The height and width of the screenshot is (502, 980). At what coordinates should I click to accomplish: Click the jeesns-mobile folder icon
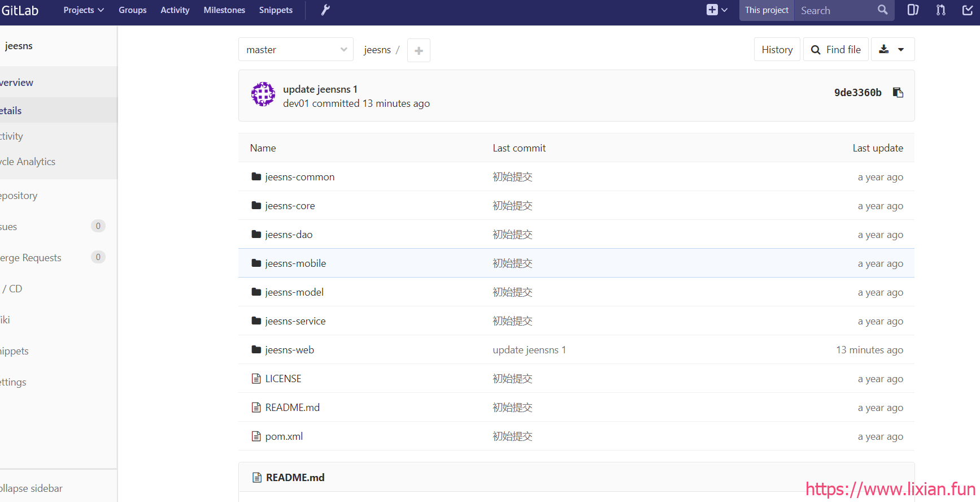click(x=256, y=263)
